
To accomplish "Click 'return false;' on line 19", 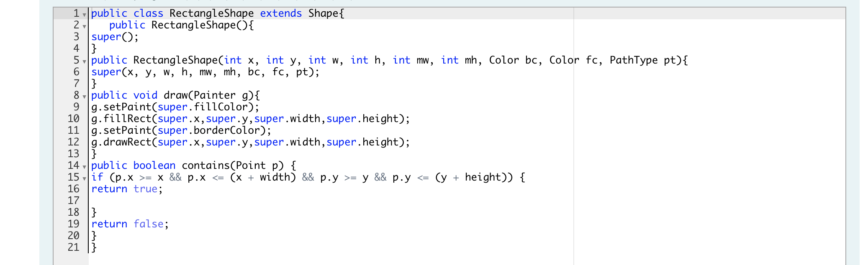I will (x=130, y=224).
